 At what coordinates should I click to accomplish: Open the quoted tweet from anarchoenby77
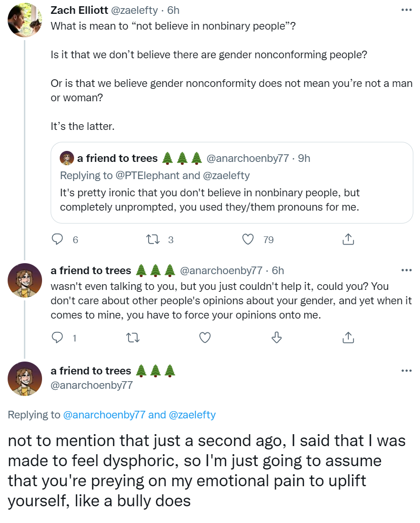[x=232, y=183]
